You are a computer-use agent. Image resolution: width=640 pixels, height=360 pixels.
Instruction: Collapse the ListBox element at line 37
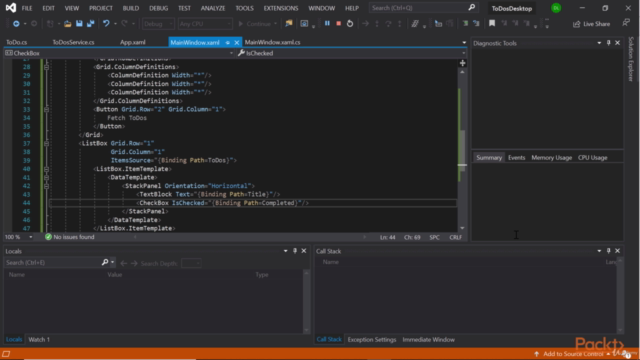click(46, 143)
